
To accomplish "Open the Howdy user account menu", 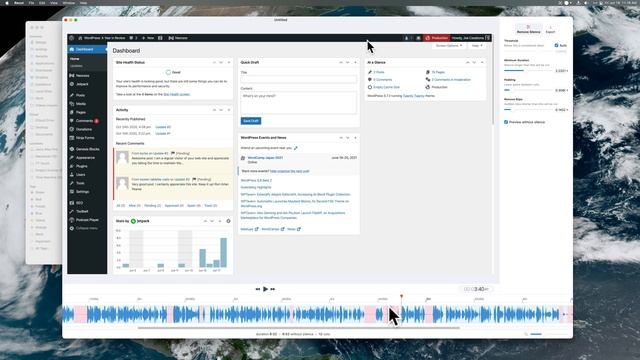I will [470, 38].
